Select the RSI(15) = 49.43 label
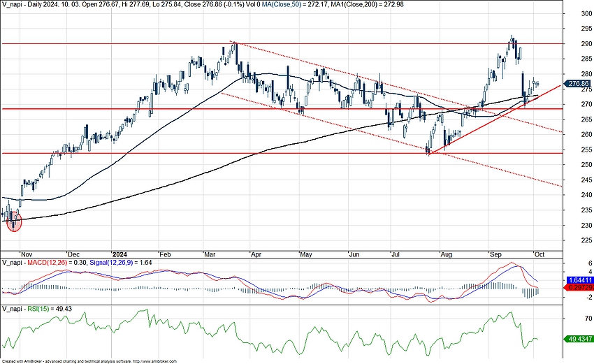Image resolution: width=594 pixels, height=364 pixels. 50,309
